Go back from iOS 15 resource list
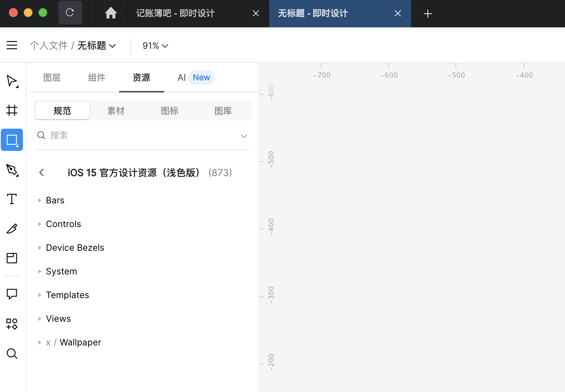The width and height of the screenshot is (565, 392). [x=41, y=172]
